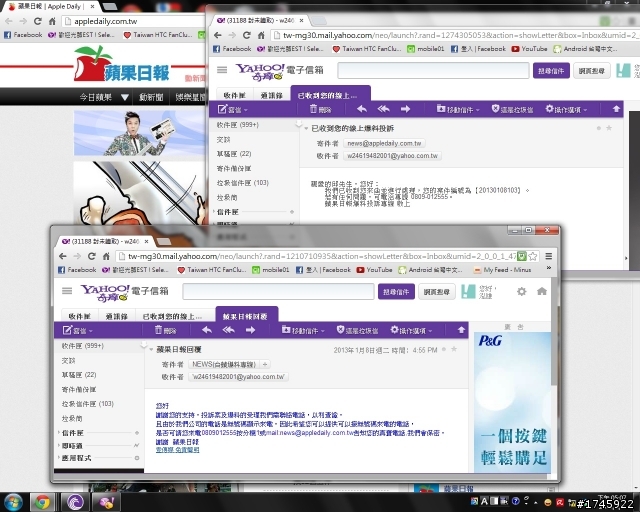
Task: Open YouTube bookmark in front window
Action: coord(374,269)
